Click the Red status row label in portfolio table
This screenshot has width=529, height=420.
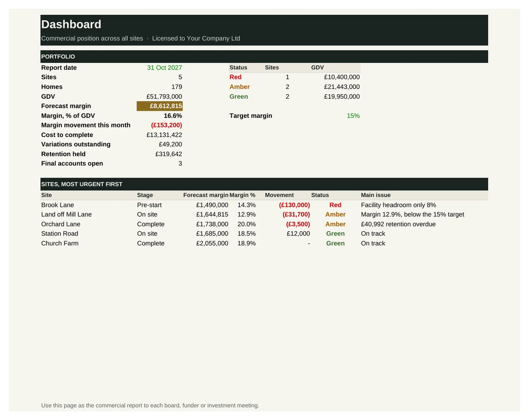tap(235, 77)
